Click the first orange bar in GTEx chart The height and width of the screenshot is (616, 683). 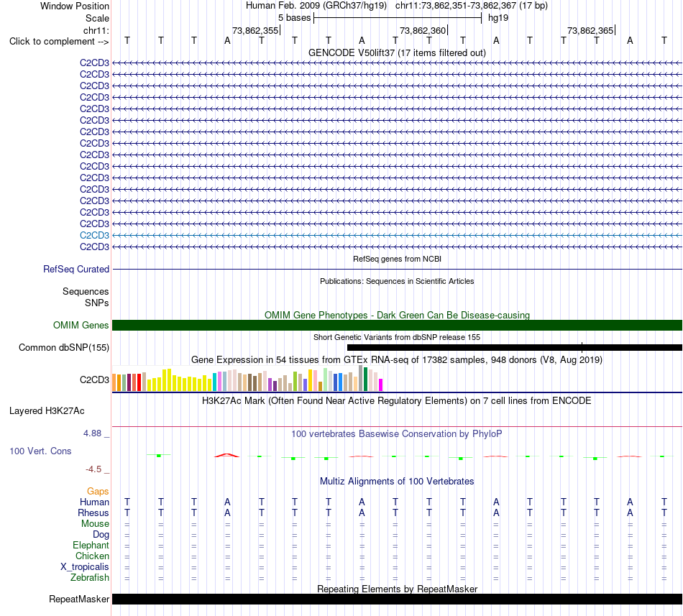coord(114,382)
